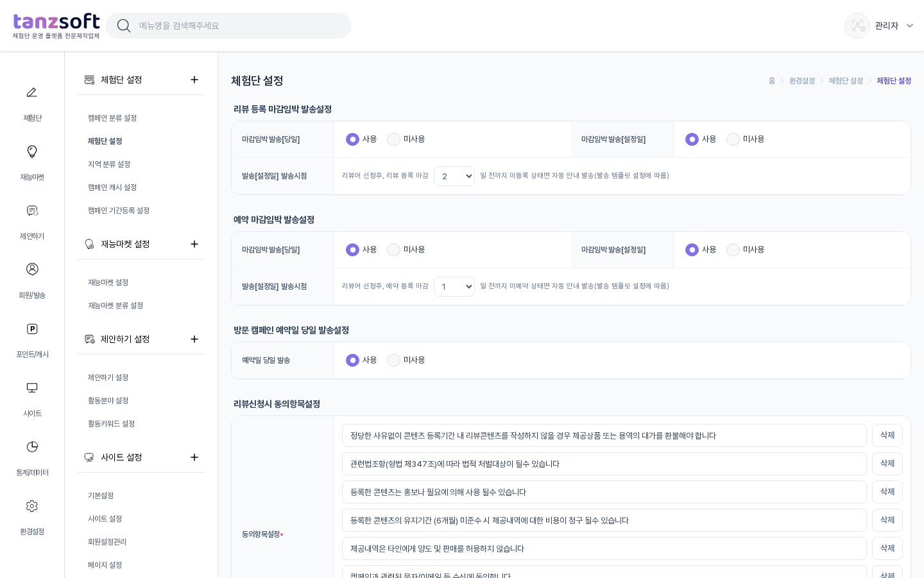Expand the 재능마켓 설정 plus toggle

(194, 244)
